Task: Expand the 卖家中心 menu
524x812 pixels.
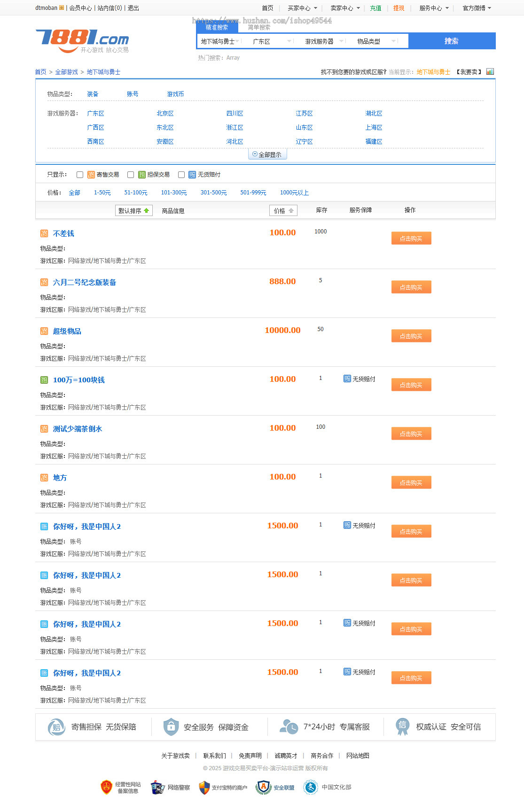Action: (345, 8)
